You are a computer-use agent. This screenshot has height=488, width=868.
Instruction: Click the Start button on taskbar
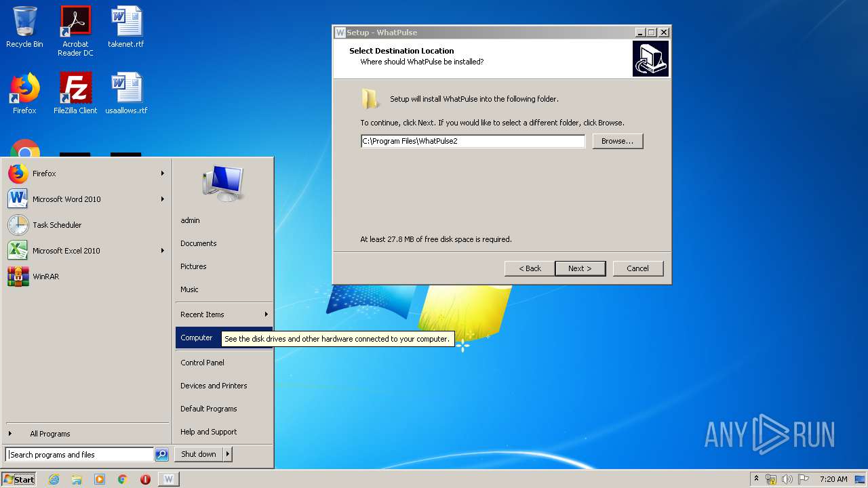point(19,479)
